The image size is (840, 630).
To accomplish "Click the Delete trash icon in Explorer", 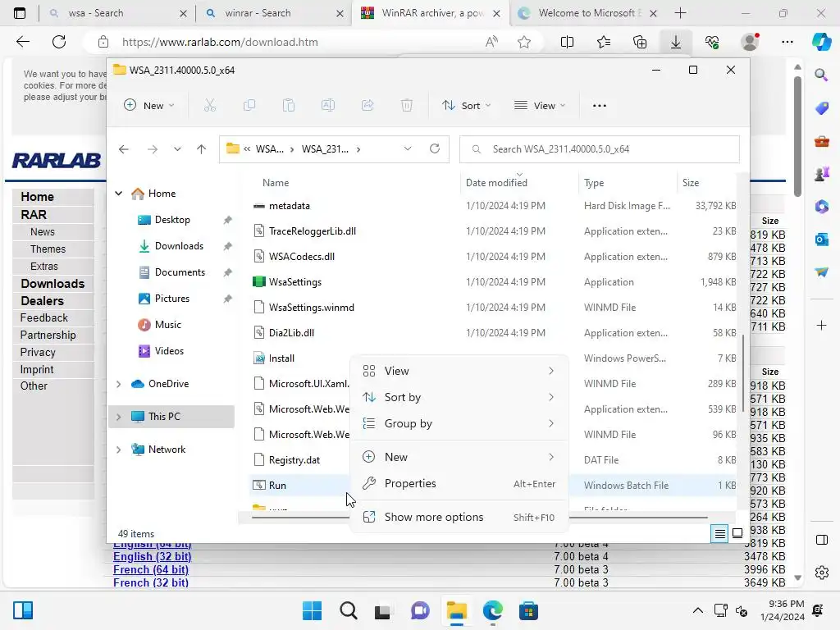I will pyautogui.click(x=407, y=106).
